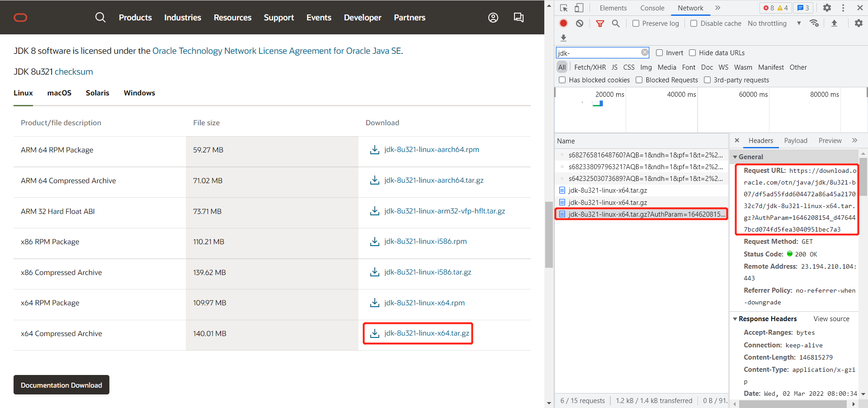Viewport: 868px width, 408px height.
Task: Click the user account icon
Action: click(493, 17)
